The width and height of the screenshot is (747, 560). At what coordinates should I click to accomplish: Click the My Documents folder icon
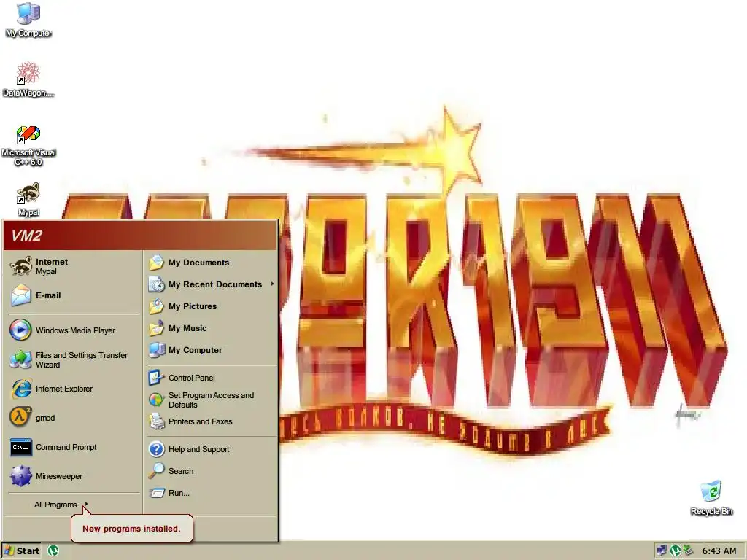point(156,262)
